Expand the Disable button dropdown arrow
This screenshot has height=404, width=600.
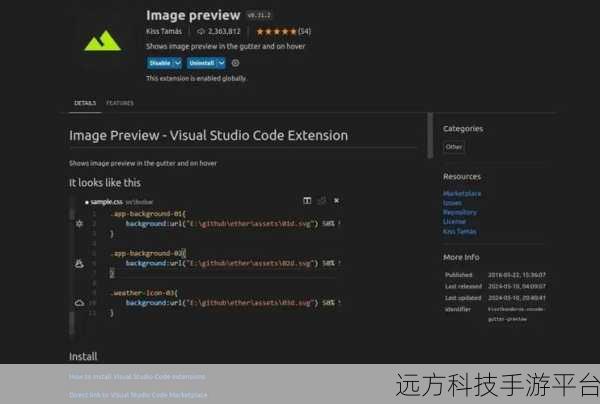click(178, 63)
